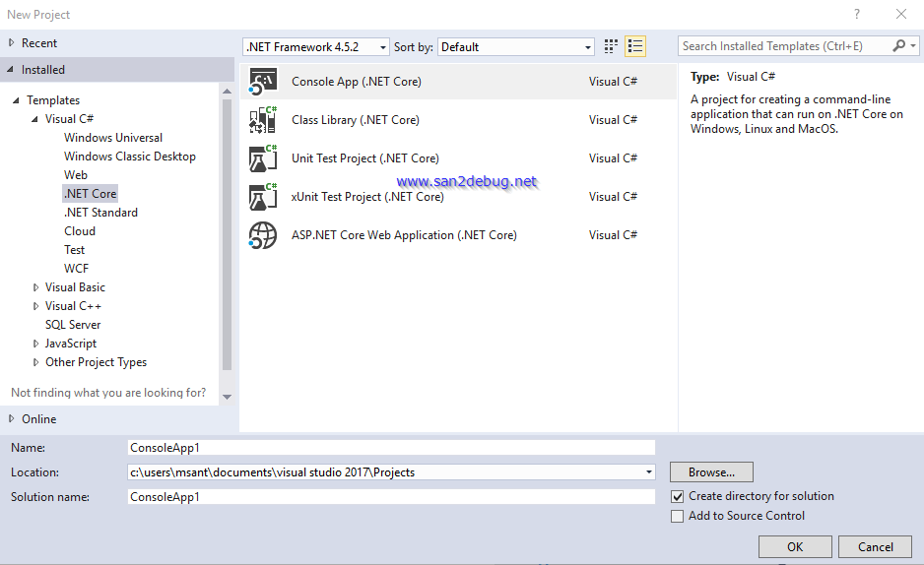Expand the Online section
The image size is (924, 565).
coord(11,418)
